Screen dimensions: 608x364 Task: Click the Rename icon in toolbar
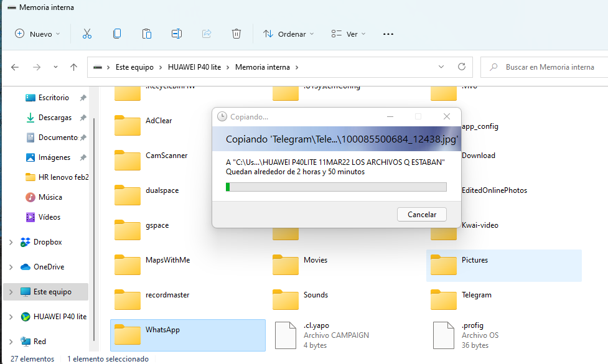[177, 34]
